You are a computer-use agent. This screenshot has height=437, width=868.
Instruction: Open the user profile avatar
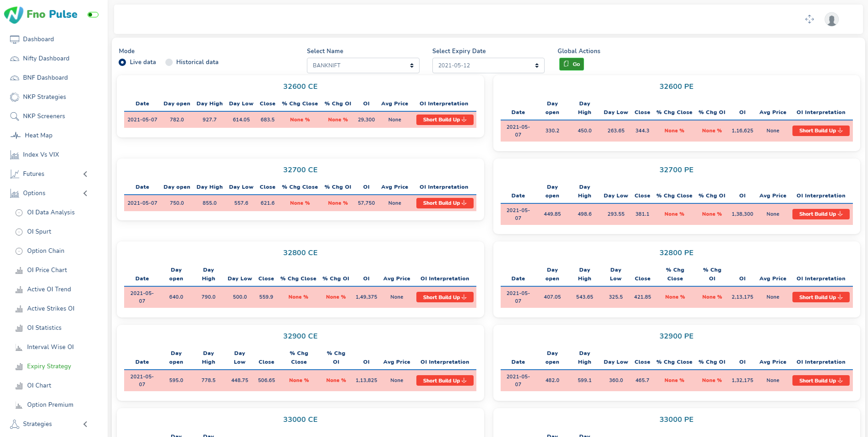coord(831,19)
